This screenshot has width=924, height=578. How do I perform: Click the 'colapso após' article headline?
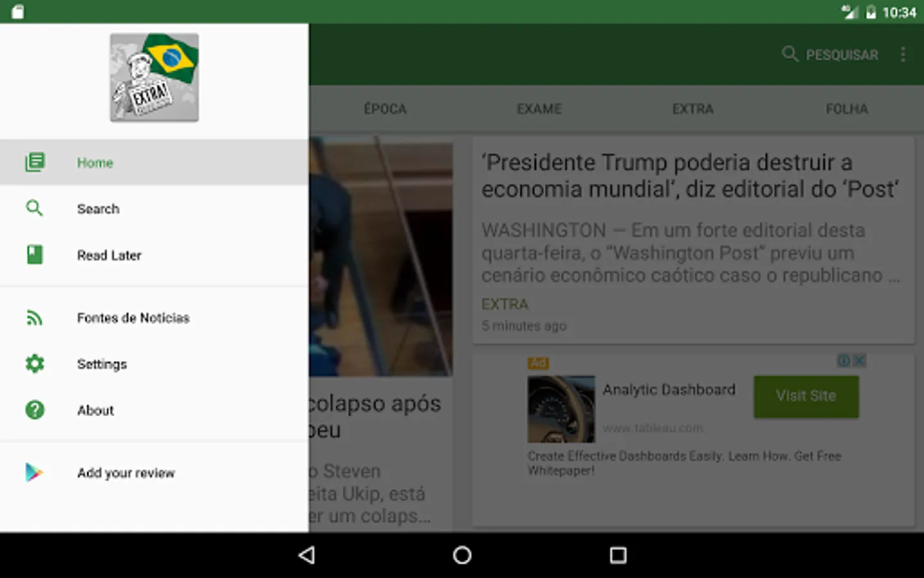click(375, 416)
